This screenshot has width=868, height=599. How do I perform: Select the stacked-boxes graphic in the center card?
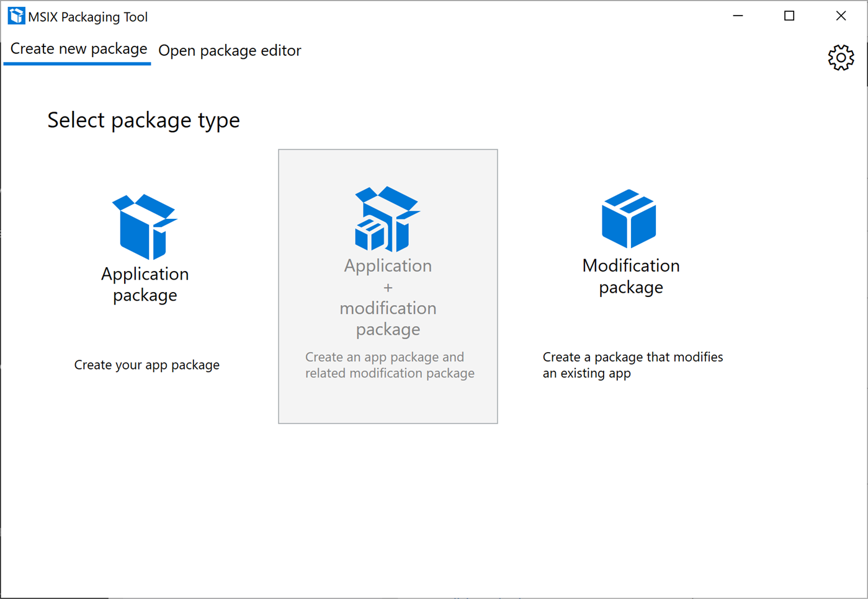click(387, 218)
